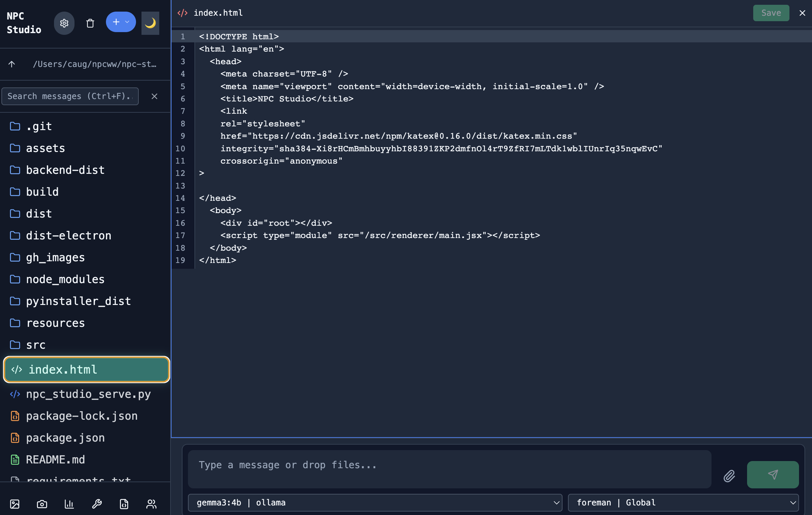812x515 pixels.
Task: Open the settings gear icon
Action: (x=64, y=23)
